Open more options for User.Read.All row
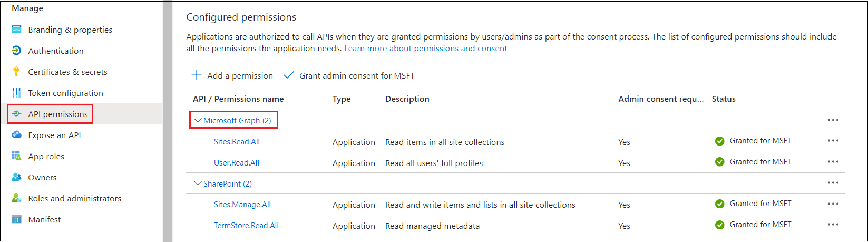Viewport: 868px width, 242px height. point(833,162)
